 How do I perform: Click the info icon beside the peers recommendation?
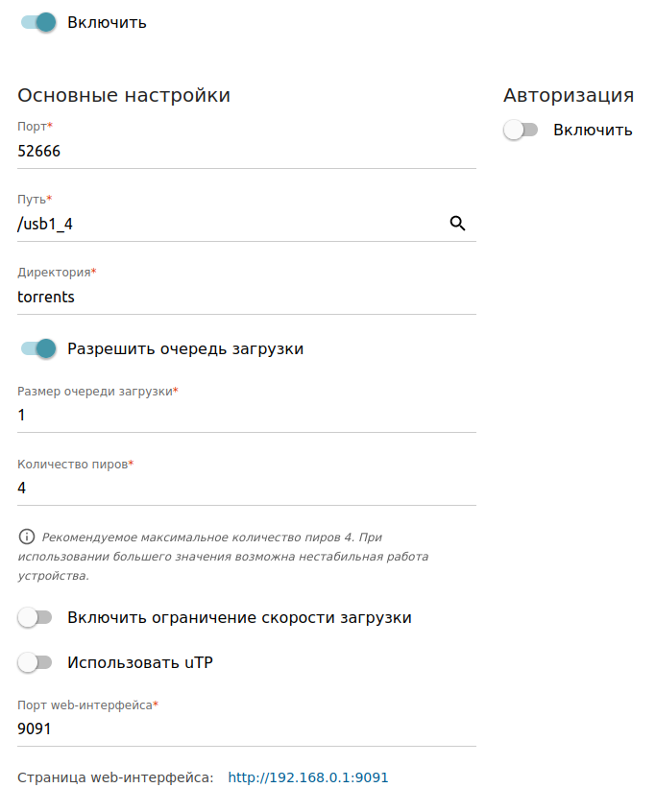pos(27,537)
